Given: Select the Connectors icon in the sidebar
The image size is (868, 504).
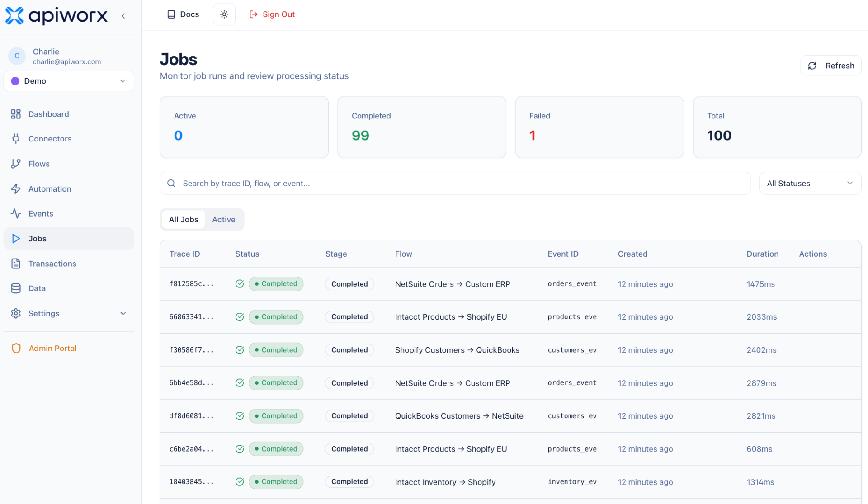Looking at the screenshot, I should [x=16, y=139].
